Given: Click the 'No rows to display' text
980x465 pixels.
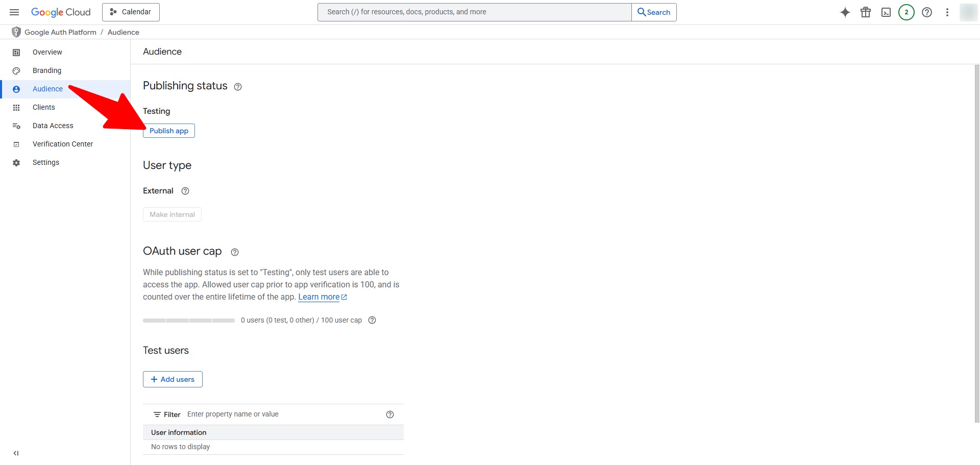Looking at the screenshot, I should (x=181, y=447).
